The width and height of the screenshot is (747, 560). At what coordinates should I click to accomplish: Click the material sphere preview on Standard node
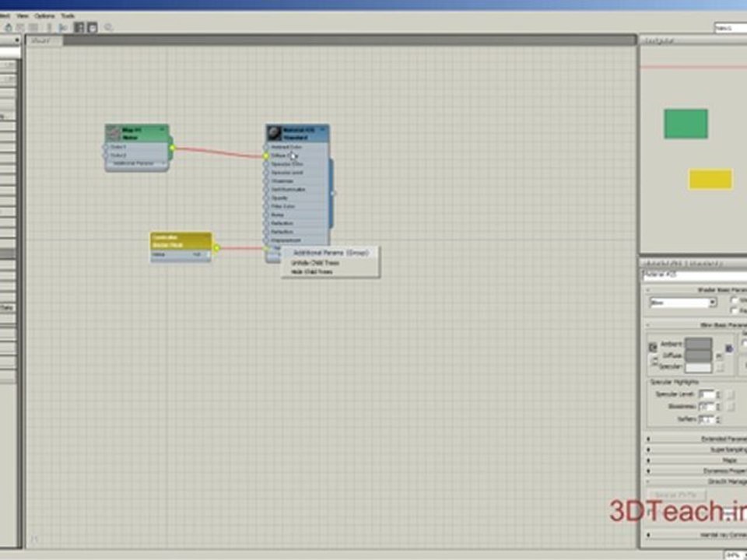click(x=275, y=133)
